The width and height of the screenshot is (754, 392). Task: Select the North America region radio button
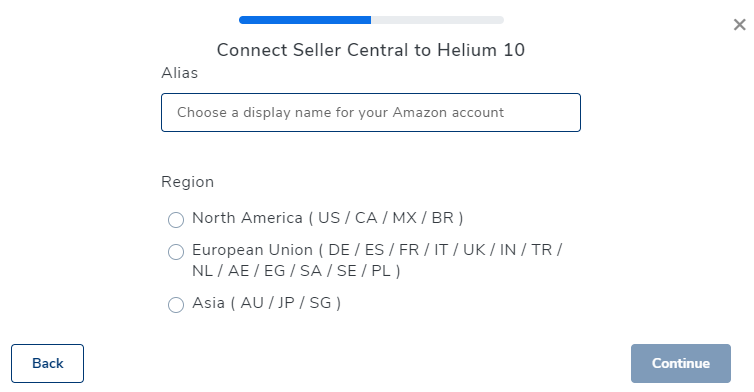(x=176, y=220)
